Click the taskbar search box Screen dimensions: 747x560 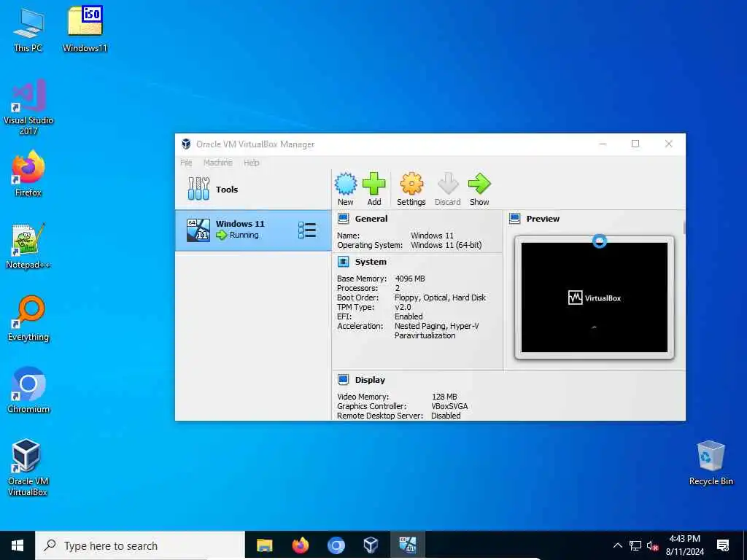pos(140,545)
